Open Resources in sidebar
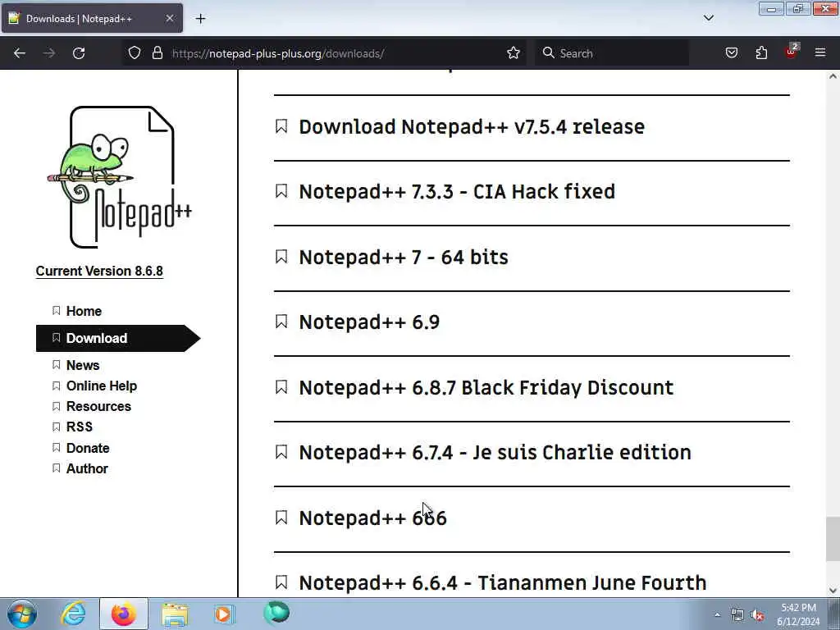 tap(98, 406)
